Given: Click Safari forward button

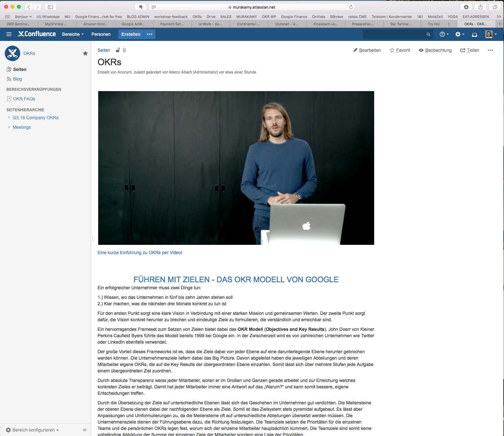Looking at the screenshot, I should click(37, 7).
